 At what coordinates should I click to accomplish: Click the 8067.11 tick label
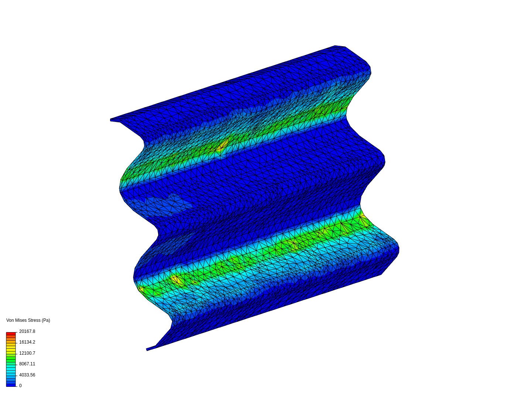click(x=27, y=364)
